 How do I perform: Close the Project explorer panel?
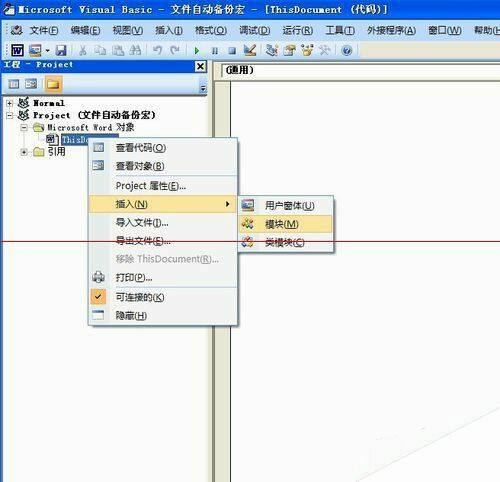click(200, 66)
